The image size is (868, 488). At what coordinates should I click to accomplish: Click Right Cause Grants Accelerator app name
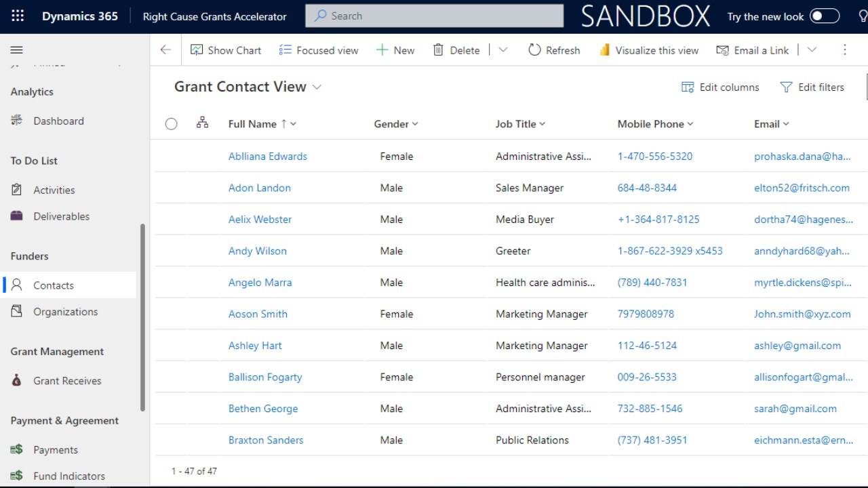click(x=214, y=16)
